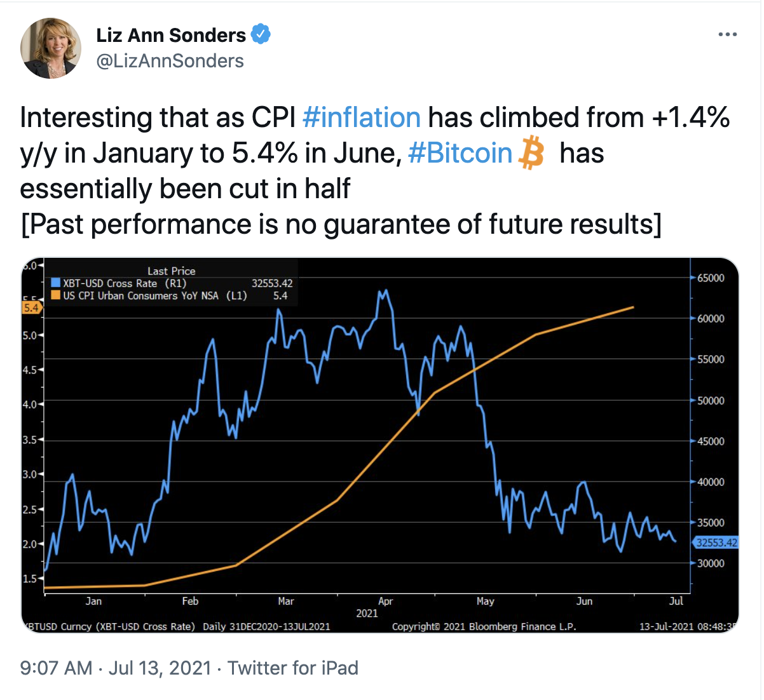Click the orange US CPI legend color swatch
Screen dimensions: 764x700
point(55,295)
